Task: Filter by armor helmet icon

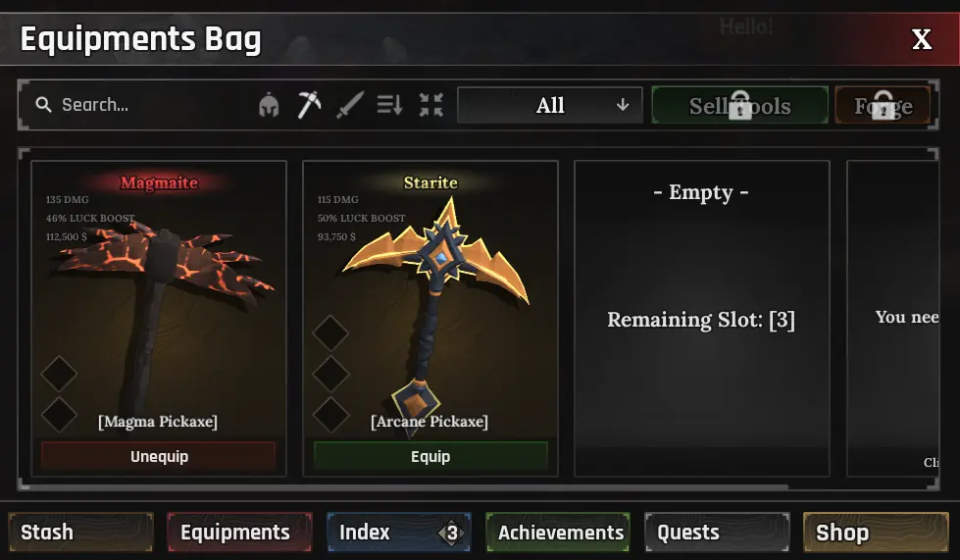Action: click(x=269, y=105)
